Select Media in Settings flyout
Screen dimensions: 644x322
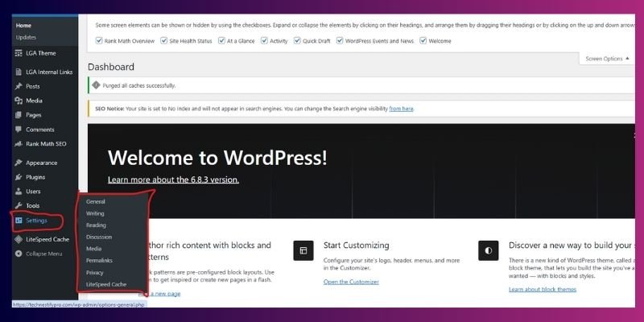click(94, 249)
